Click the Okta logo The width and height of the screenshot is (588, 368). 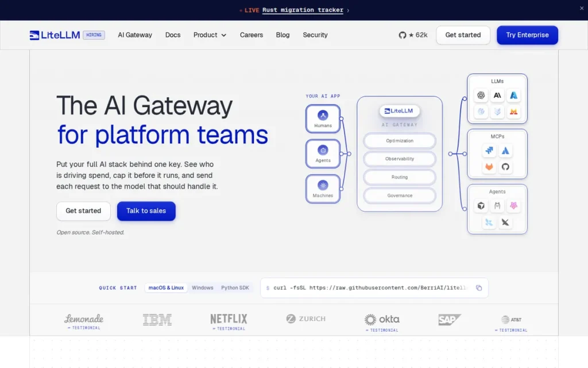382,319
